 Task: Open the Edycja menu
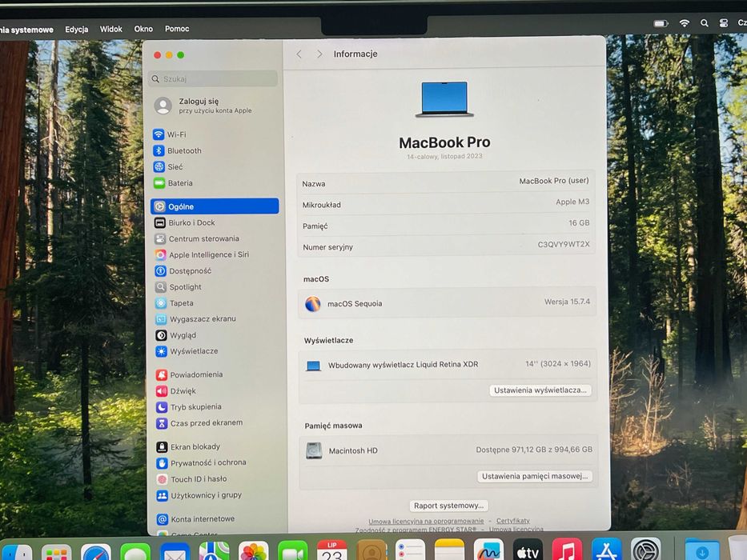pos(77,29)
